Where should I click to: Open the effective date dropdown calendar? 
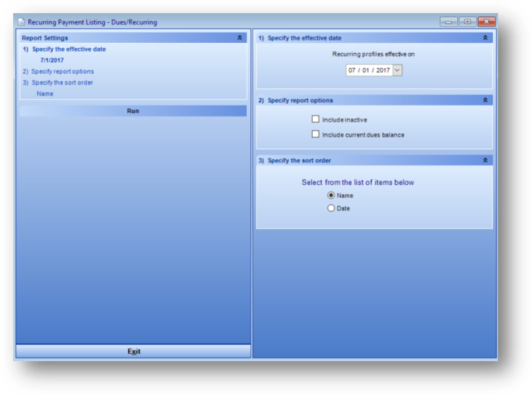click(x=397, y=70)
